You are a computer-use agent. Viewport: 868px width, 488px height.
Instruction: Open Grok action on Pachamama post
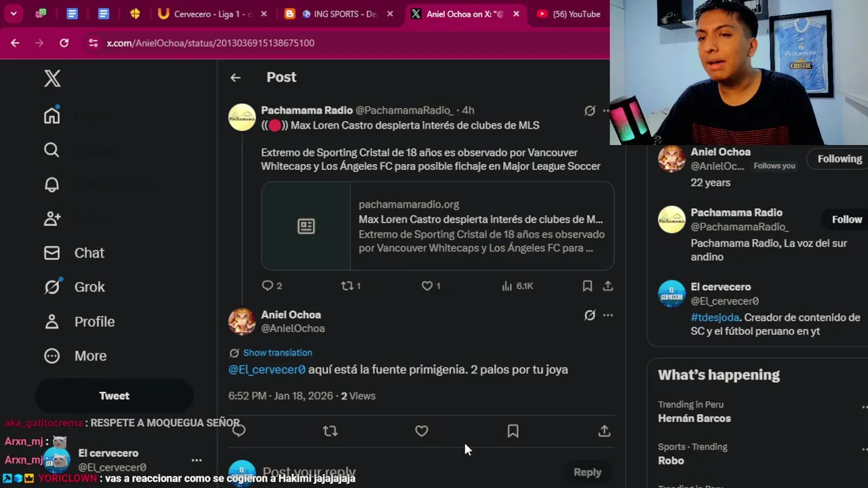(590, 110)
